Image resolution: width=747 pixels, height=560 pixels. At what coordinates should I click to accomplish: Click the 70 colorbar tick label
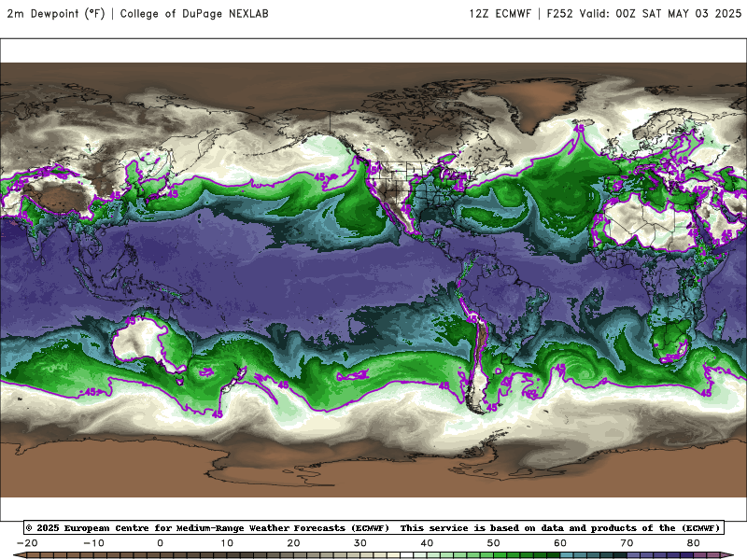[x=627, y=543]
